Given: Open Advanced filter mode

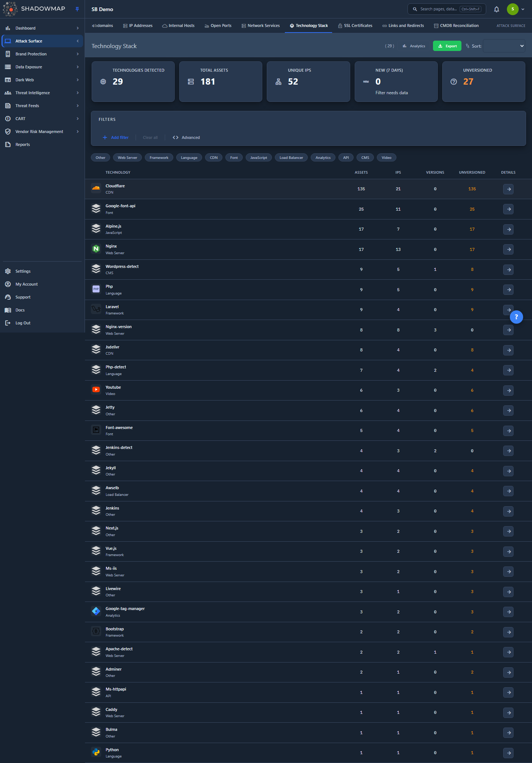Looking at the screenshot, I should [x=186, y=137].
